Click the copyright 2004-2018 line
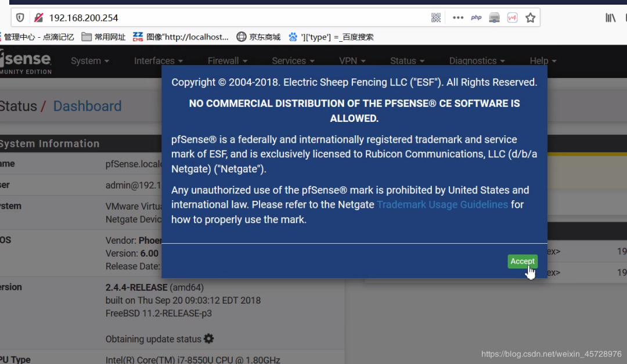This screenshot has width=627, height=364. (354, 82)
